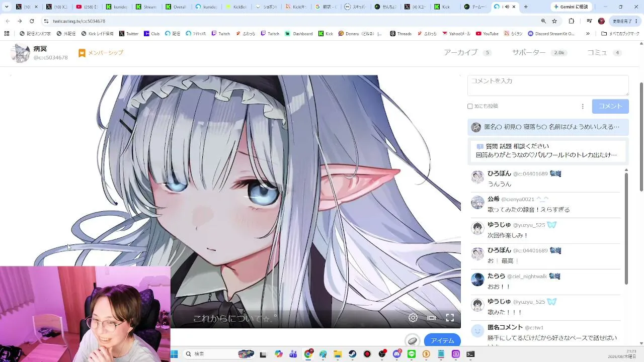Open comment options three-dot menu
Viewport: 644px width, 362px height.
[583, 106]
